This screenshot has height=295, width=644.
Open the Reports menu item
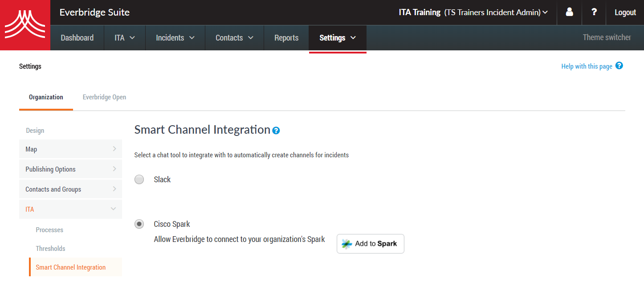(x=286, y=38)
